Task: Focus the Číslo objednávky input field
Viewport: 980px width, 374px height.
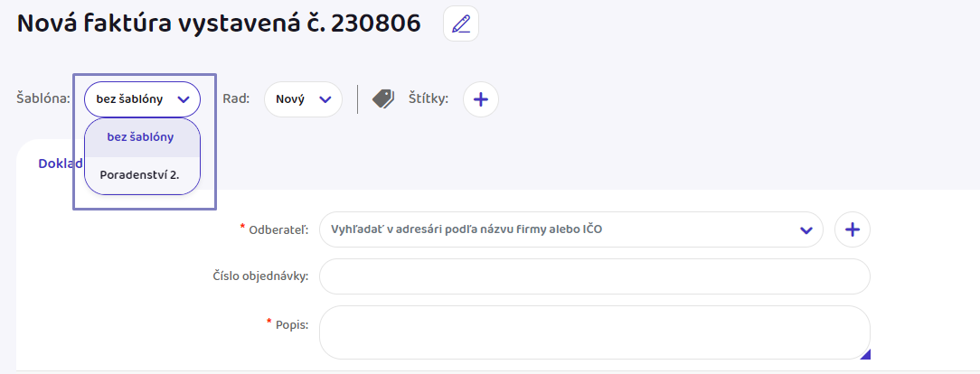Action: pos(594,276)
